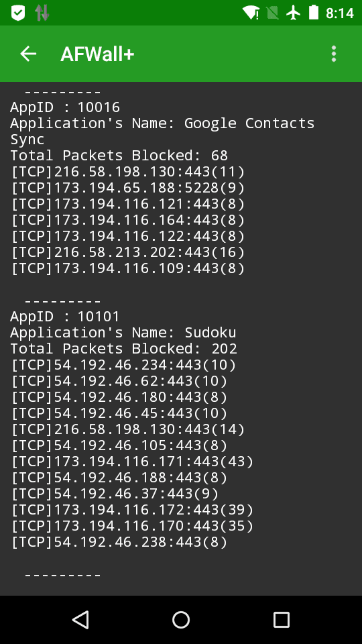Tap the Android back navigation button

80,620
